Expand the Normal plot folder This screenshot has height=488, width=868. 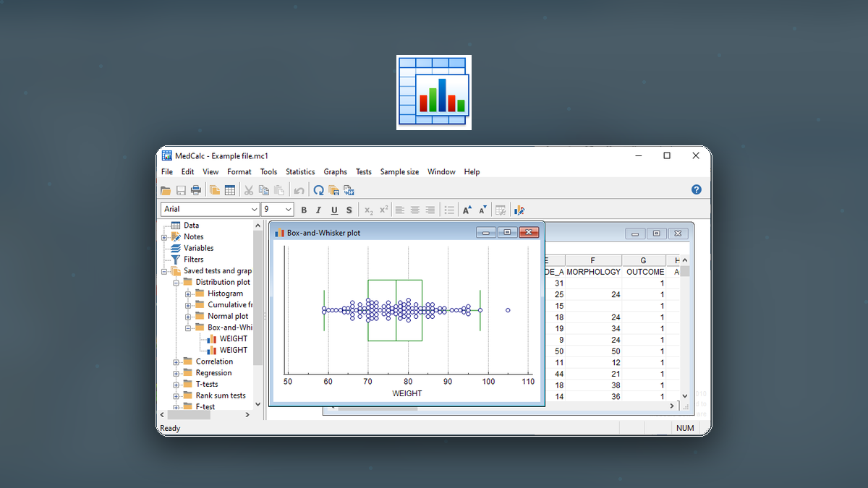coord(189,317)
